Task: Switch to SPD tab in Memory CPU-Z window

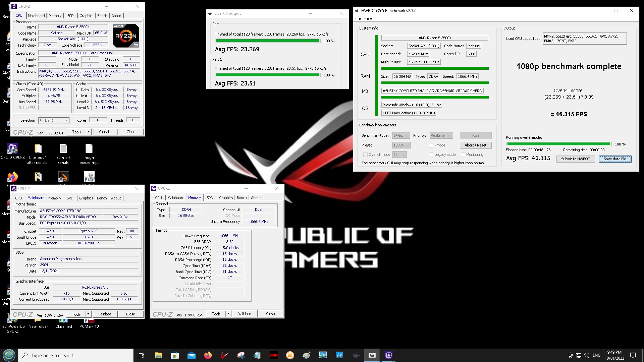Action: (x=210, y=198)
